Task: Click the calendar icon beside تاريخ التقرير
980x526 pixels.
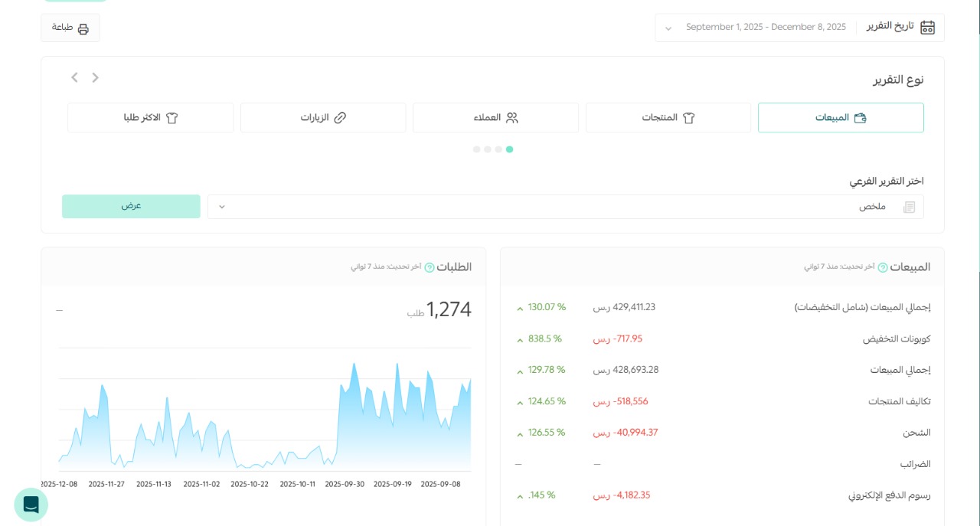Action: 927,27
